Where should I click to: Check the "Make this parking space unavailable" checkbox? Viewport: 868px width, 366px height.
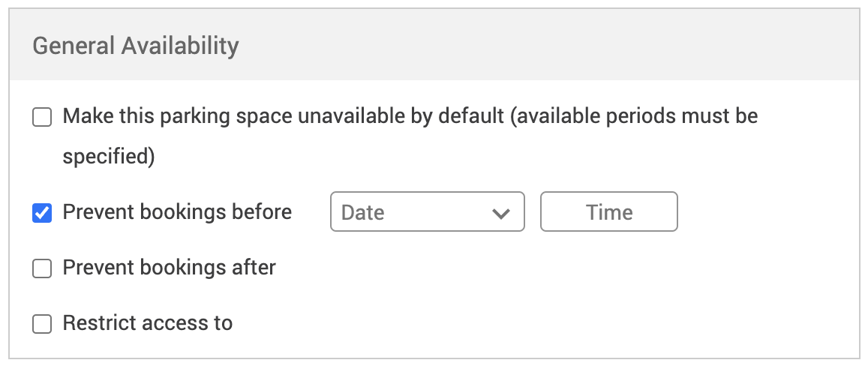(42, 118)
